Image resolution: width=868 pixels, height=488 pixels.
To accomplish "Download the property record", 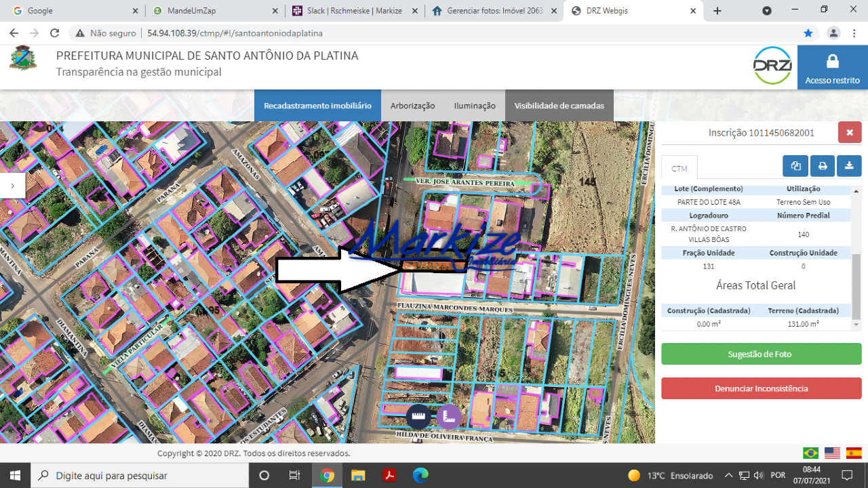I will coord(849,165).
